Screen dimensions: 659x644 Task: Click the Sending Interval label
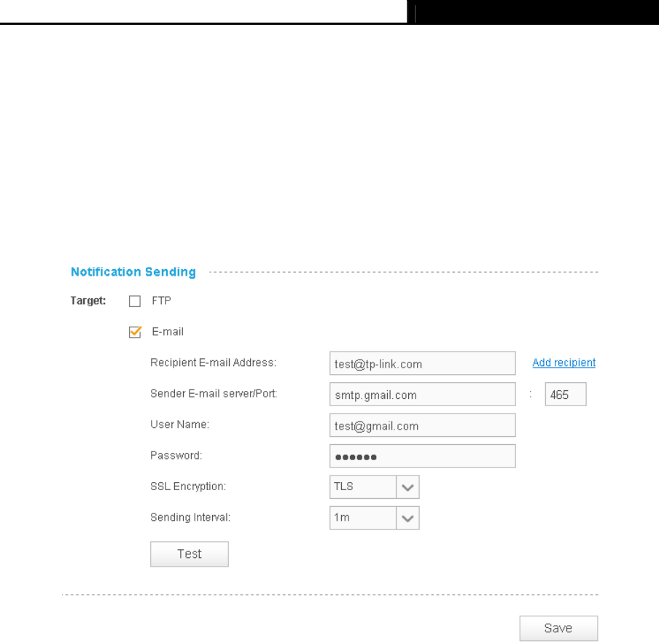pos(190,517)
